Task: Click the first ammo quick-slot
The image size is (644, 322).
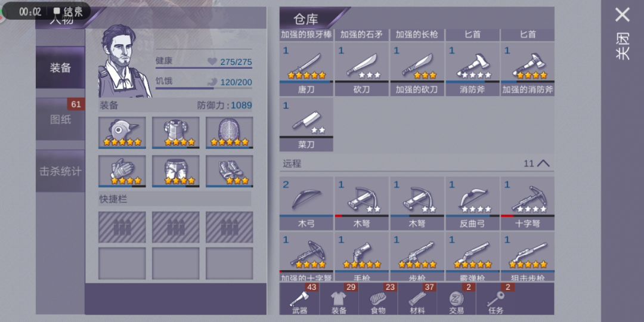Action: 122,227
